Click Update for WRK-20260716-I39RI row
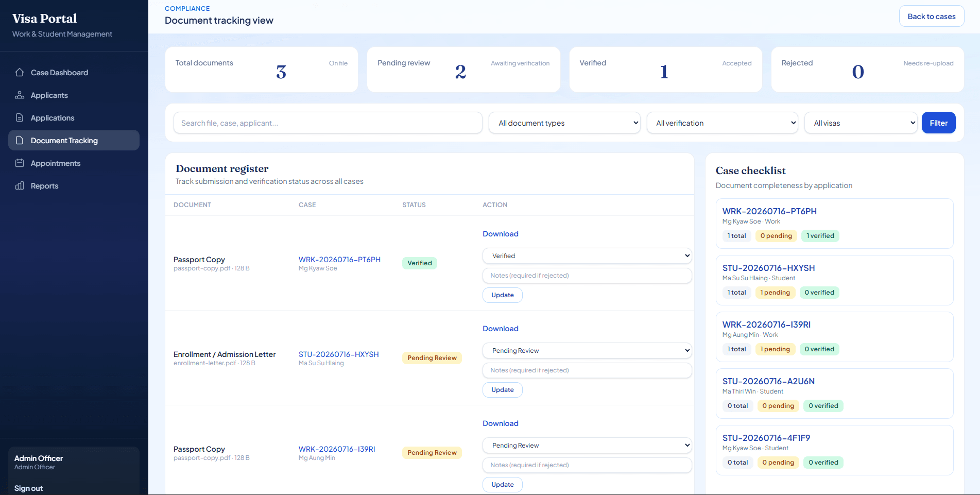 pos(502,485)
